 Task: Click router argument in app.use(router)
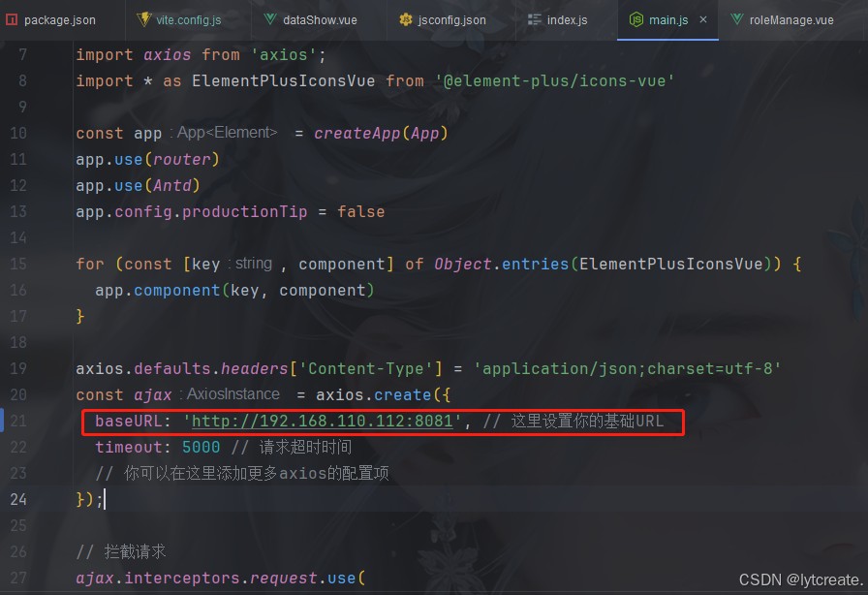(x=181, y=160)
